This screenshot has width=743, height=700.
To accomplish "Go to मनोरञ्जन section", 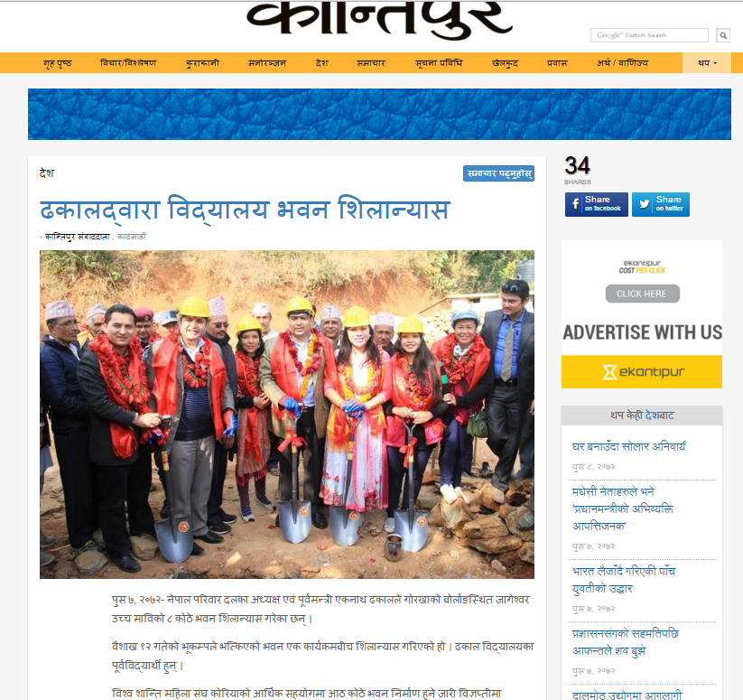I will click(x=267, y=63).
